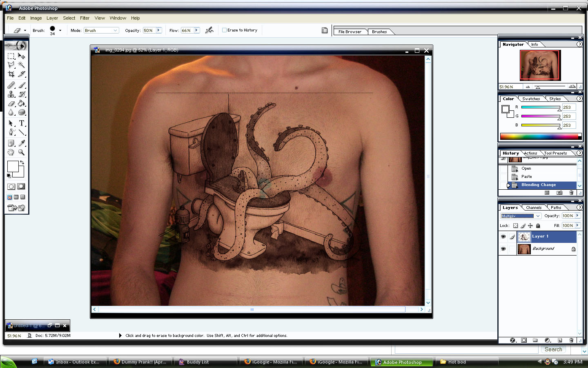Select the Line tool
588x368 pixels.
[22, 132]
